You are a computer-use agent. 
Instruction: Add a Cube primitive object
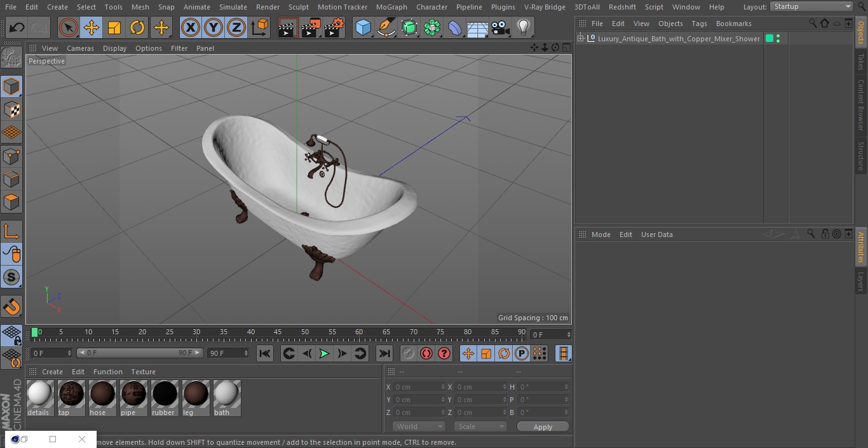pos(363,28)
